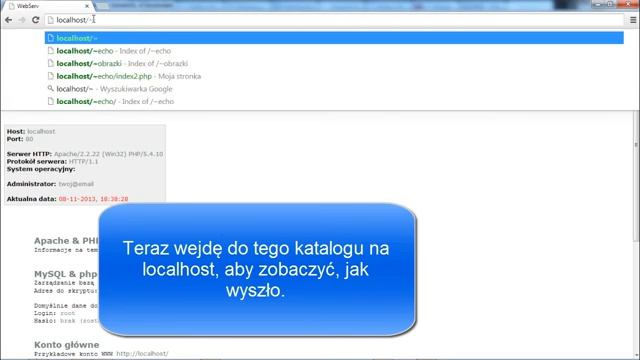This screenshot has width=640, height=360.
Task: Choose suggestion localhost/~echo/index2.php Moja stronka
Action: click(x=334, y=76)
